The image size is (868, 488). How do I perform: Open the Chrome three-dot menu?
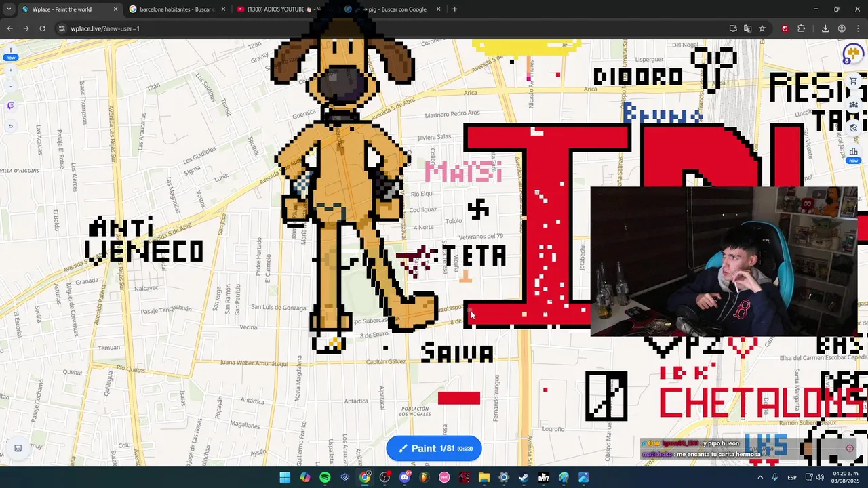click(858, 28)
